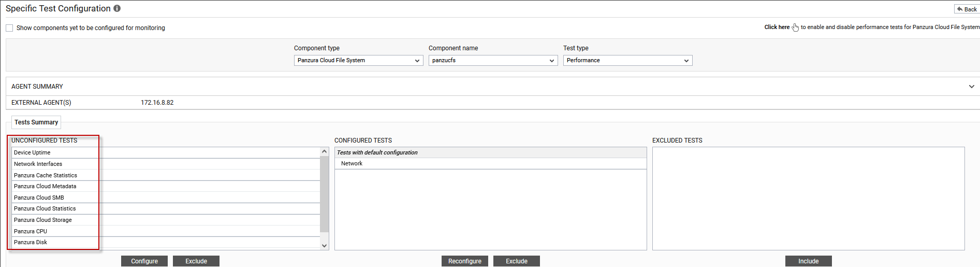Click the Include button
This screenshot has width=980, height=267.
tap(809, 261)
